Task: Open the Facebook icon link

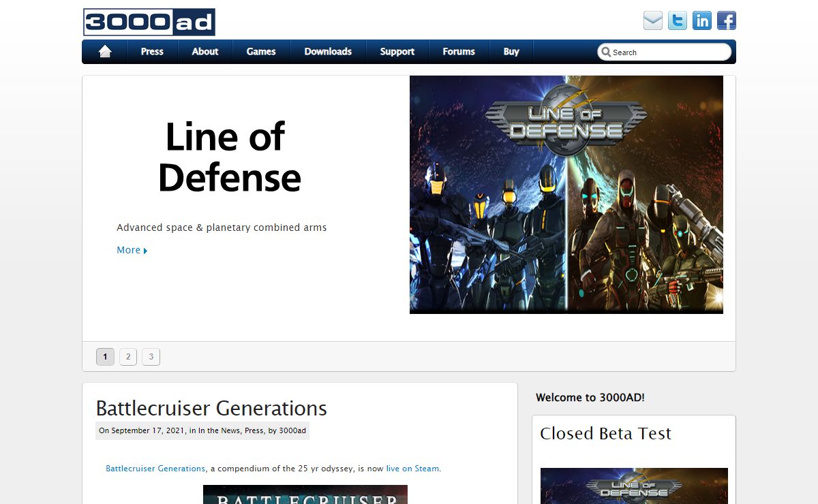Action: click(x=727, y=21)
